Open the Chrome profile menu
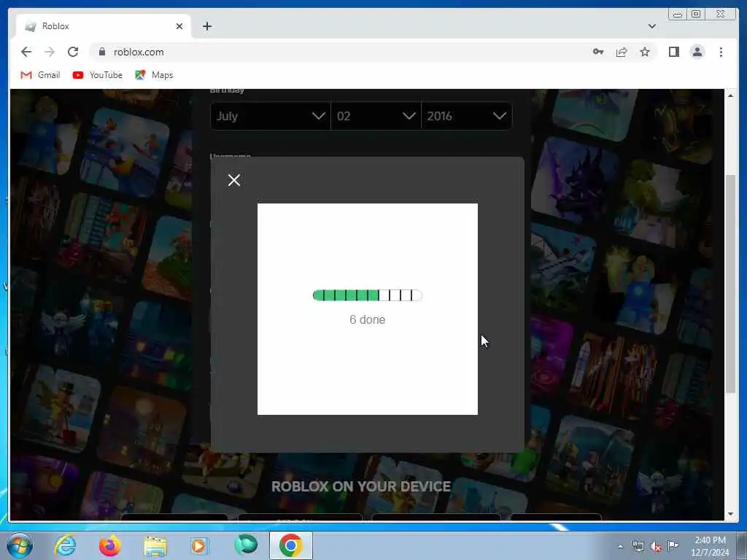747x560 pixels. tap(697, 52)
